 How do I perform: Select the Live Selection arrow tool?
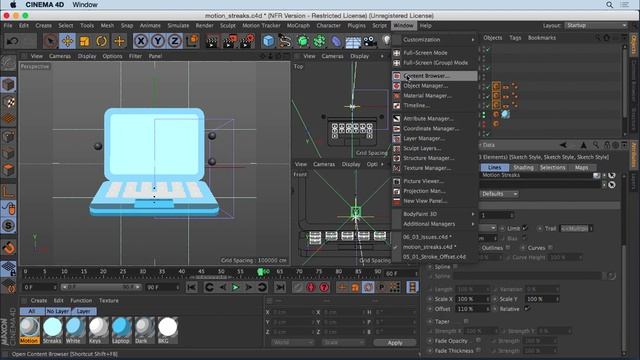click(51, 41)
